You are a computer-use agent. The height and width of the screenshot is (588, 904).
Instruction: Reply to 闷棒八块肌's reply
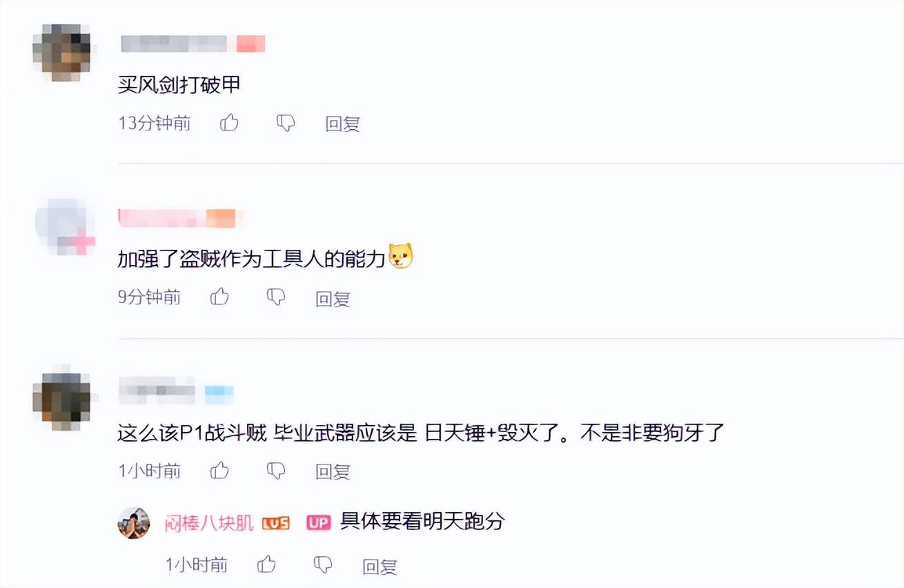click(x=380, y=567)
